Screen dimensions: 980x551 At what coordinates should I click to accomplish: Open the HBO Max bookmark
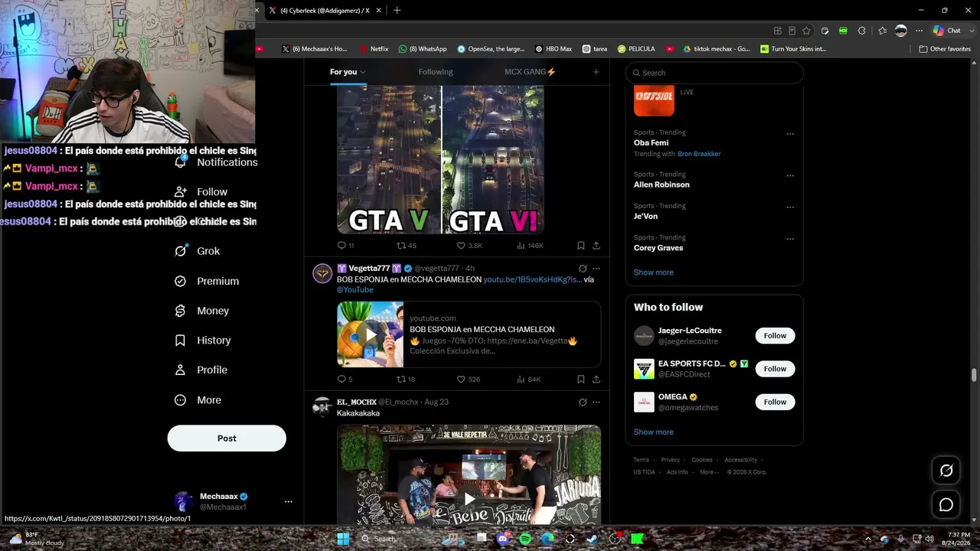554,49
